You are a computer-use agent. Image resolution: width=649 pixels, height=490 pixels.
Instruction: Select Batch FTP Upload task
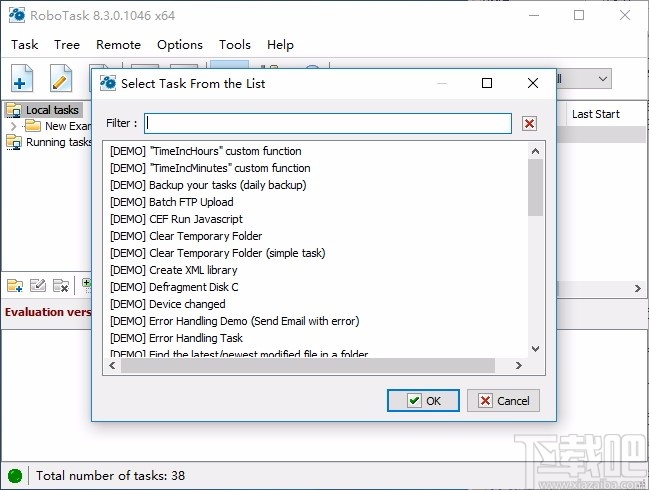click(x=172, y=202)
